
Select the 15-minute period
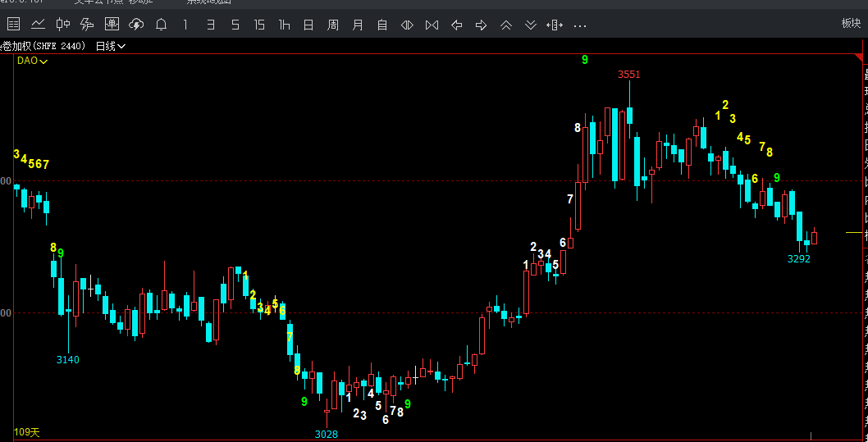(259, 25)
